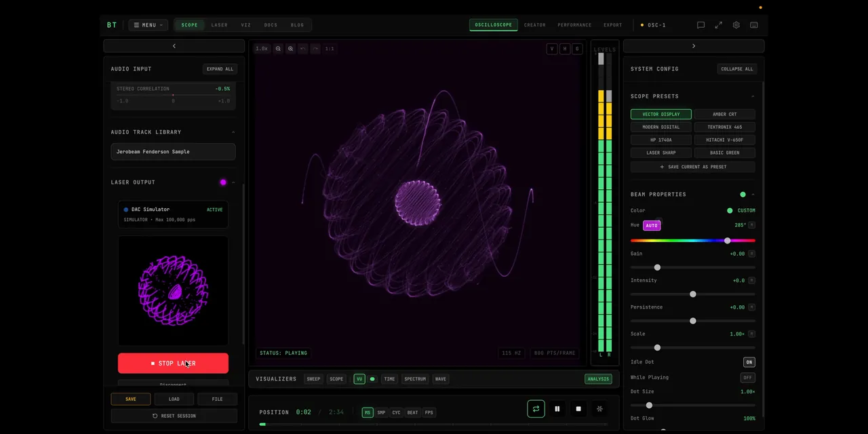Open the chat comment icon in header
868x434 pixels.
(701, 25)
